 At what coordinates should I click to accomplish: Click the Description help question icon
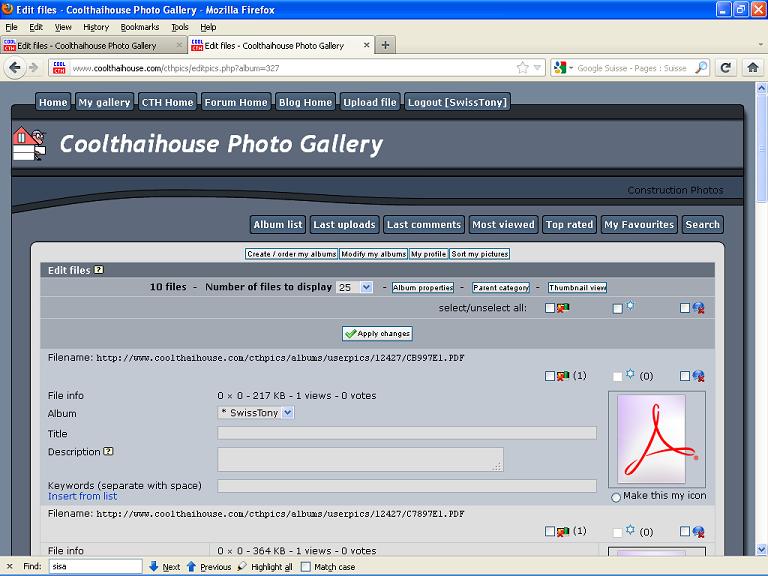tap(108, 451)
